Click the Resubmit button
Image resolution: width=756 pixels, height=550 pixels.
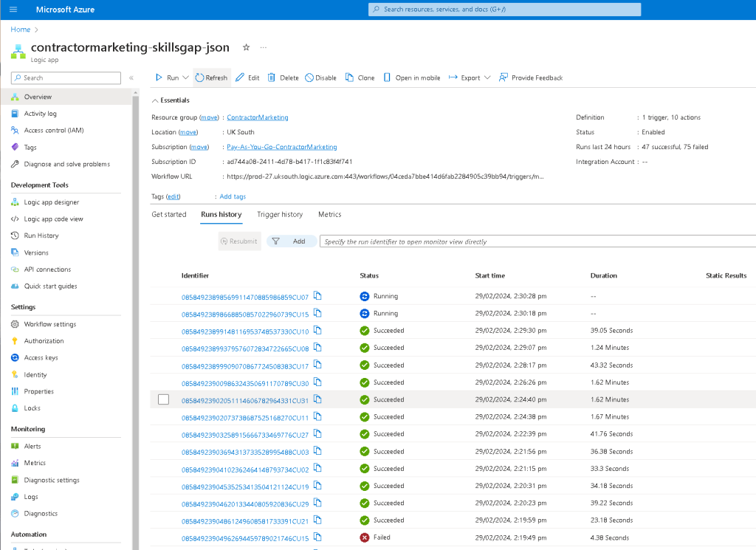pyautogui.click(x=239, y=241)
